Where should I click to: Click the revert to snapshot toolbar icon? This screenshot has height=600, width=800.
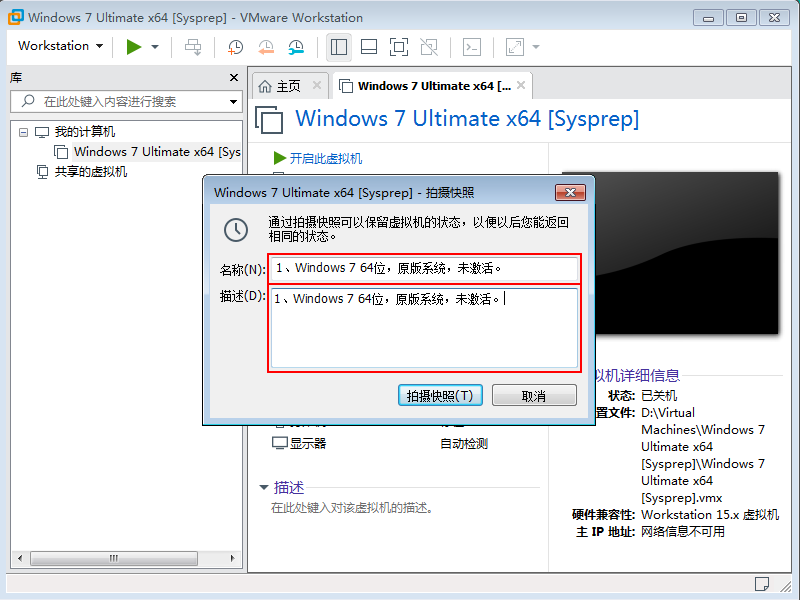pyautogui.click(x=265, y=47)
